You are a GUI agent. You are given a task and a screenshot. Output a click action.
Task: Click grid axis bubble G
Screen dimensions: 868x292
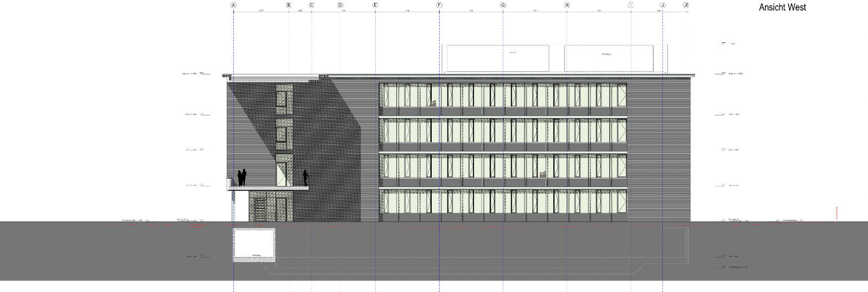(x=503, y=5)
